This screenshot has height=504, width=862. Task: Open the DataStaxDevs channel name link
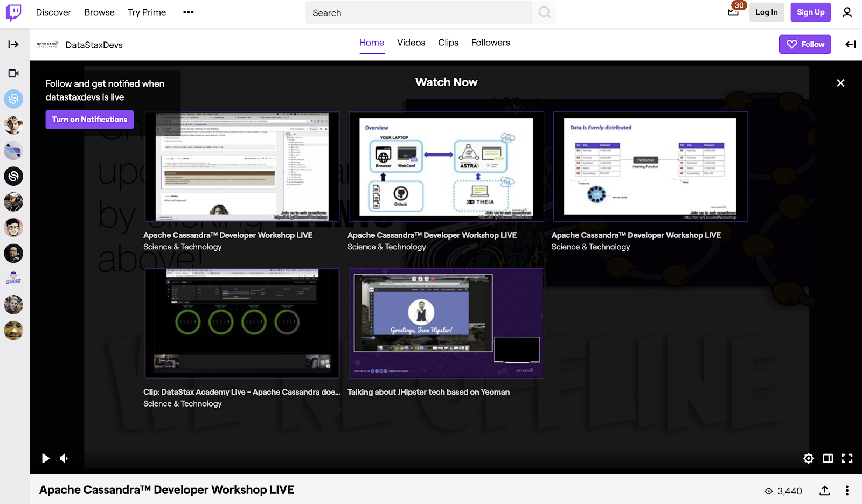[x=94, y=45]
